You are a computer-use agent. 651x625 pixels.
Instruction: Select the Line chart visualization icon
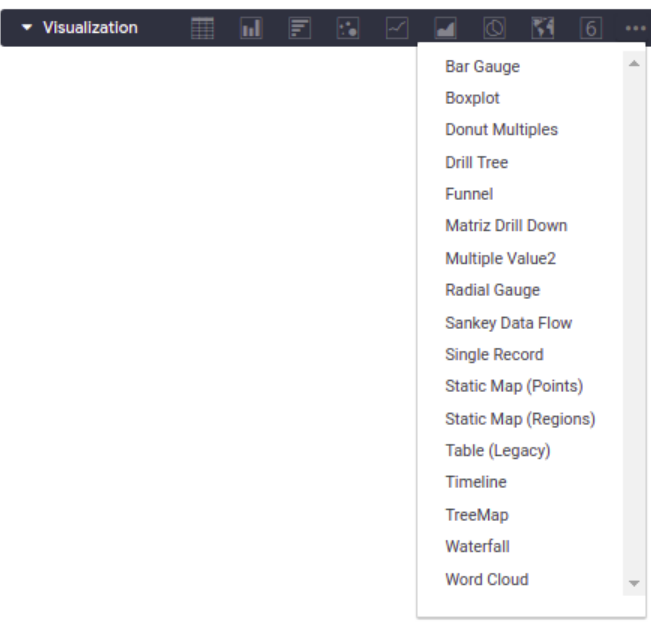(397, 28)
